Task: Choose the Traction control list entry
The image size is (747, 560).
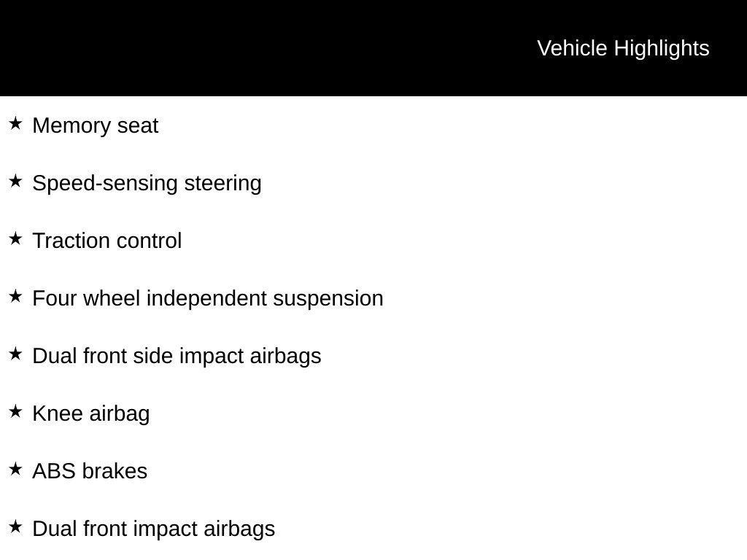Action: coord(107,241)
